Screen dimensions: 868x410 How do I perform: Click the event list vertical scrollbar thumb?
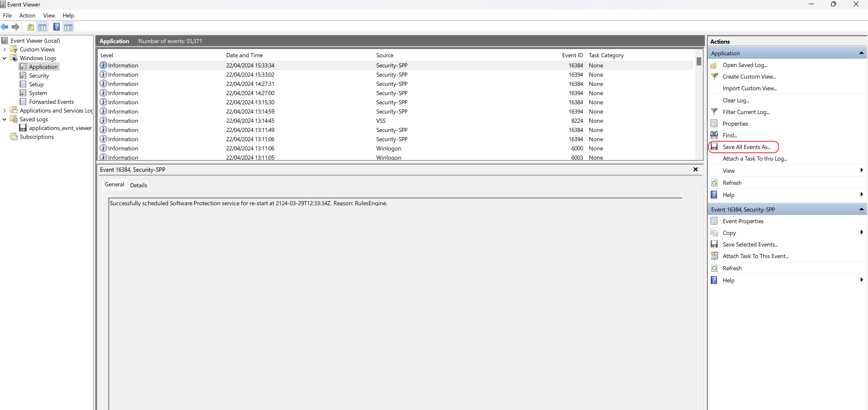coord(699,62)
